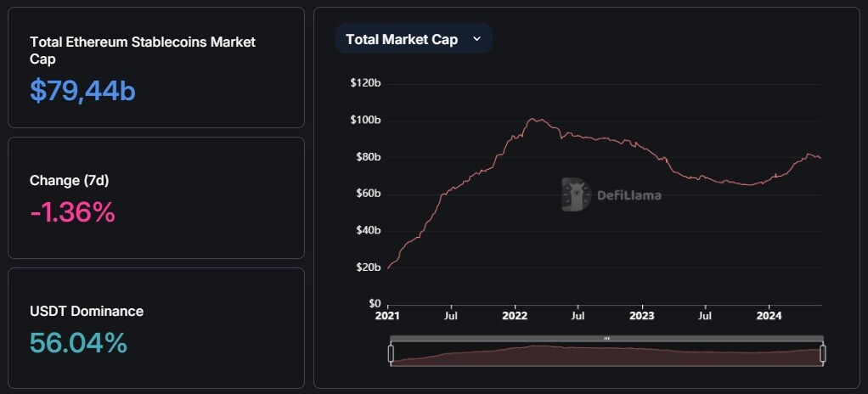Click the USDT Dominance label
Viewport: 868px width, 394px height.
(87, 311)
